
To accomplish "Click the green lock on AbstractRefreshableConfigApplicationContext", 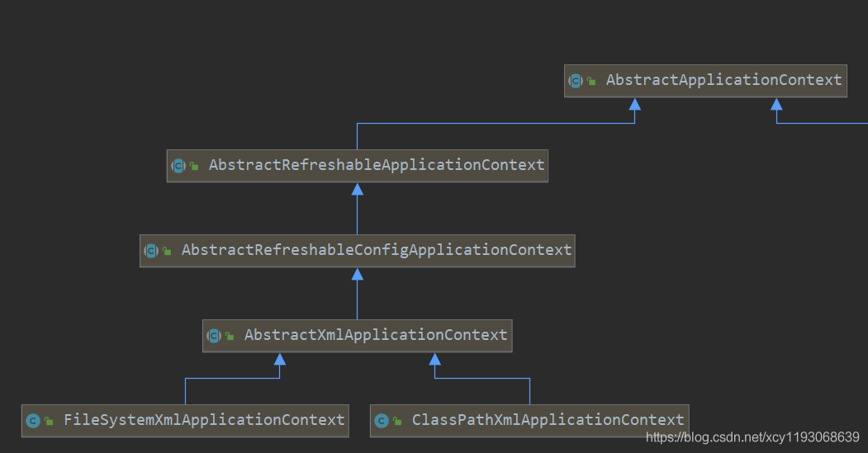I will tap(167, 252).
